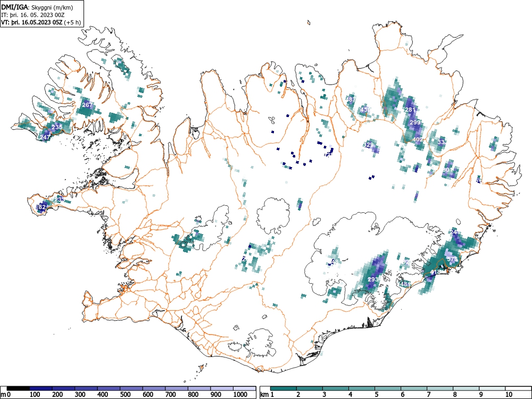Click the '1000' label on the m scale
Screen dimensions: 532x399
[240, 395]
